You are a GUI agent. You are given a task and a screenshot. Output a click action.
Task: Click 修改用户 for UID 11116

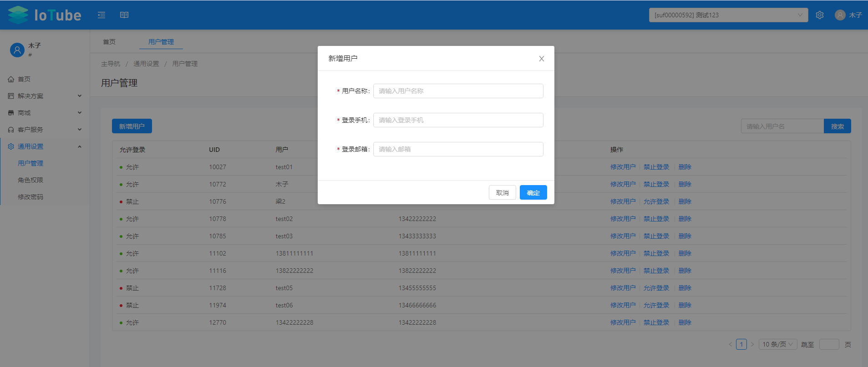623,271
